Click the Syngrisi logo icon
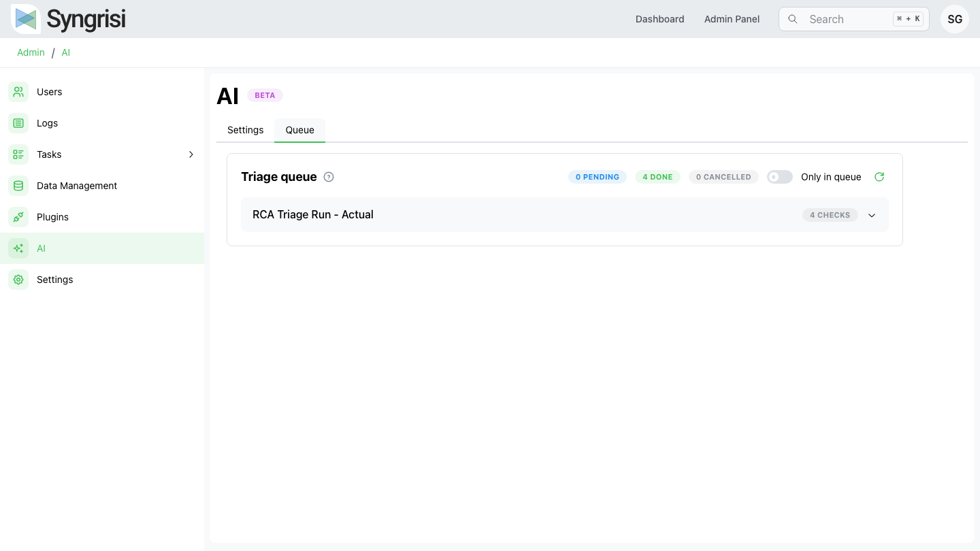This screenshot has height=551, width=980. (26, 19)
